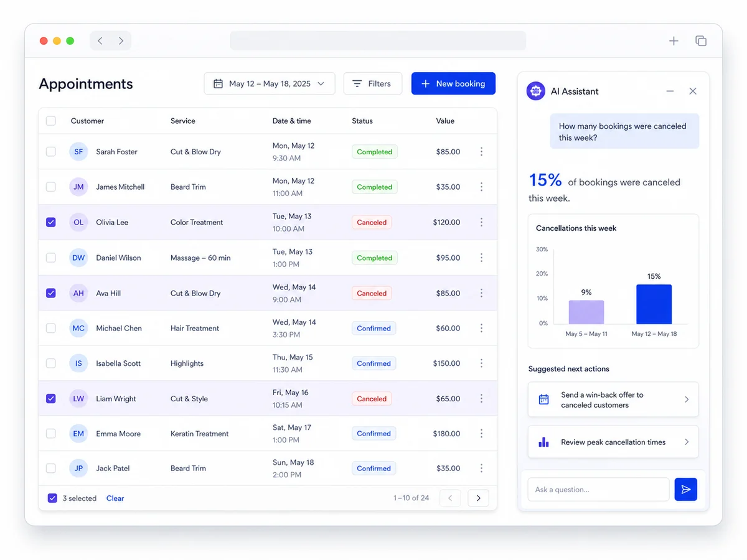
Task: Click the AI Assistant logo icon
Action: 535,91
